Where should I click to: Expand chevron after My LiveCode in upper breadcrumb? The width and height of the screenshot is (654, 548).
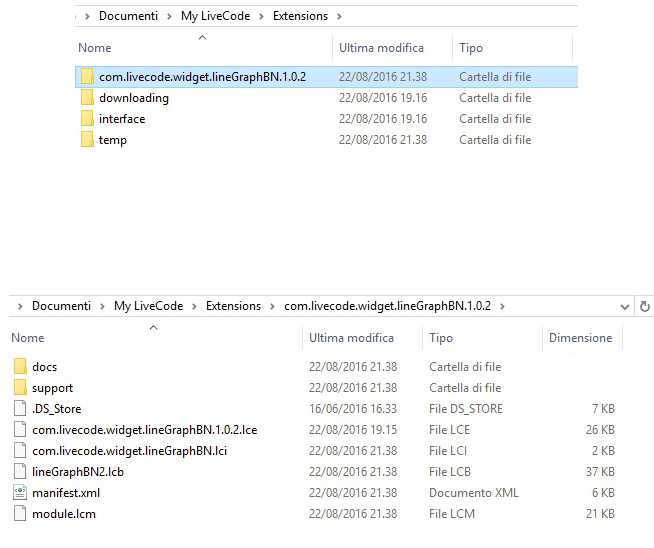click(261, 17)
